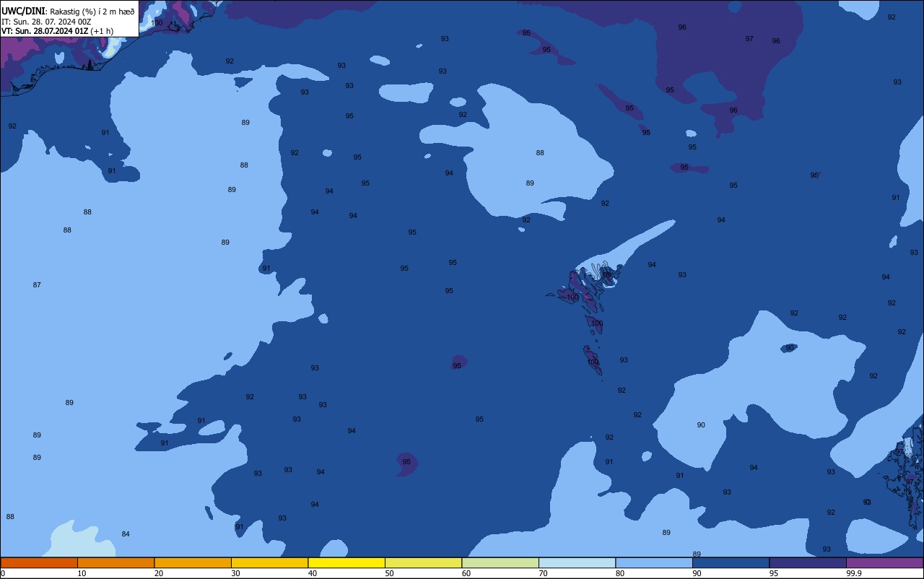
Task: Select the dark indigo 95–99.9 legend band
Action: 808,562
